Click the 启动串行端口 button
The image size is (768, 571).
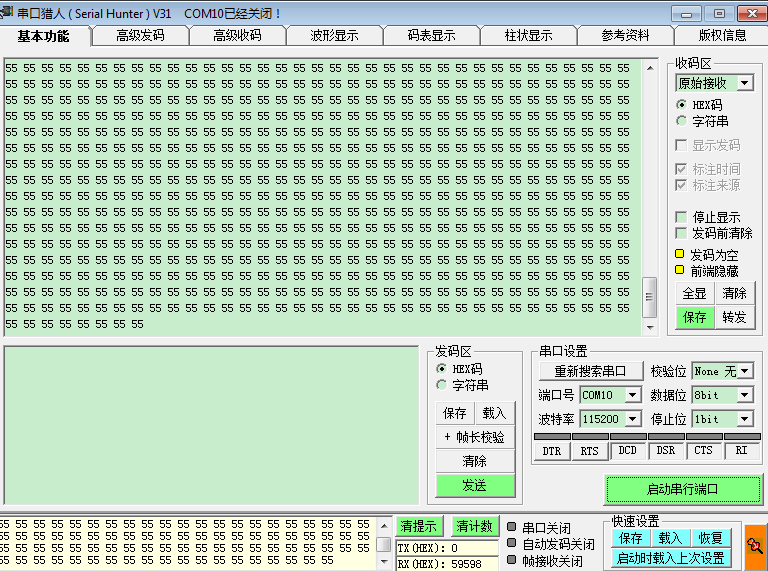[x=683, y=489]
